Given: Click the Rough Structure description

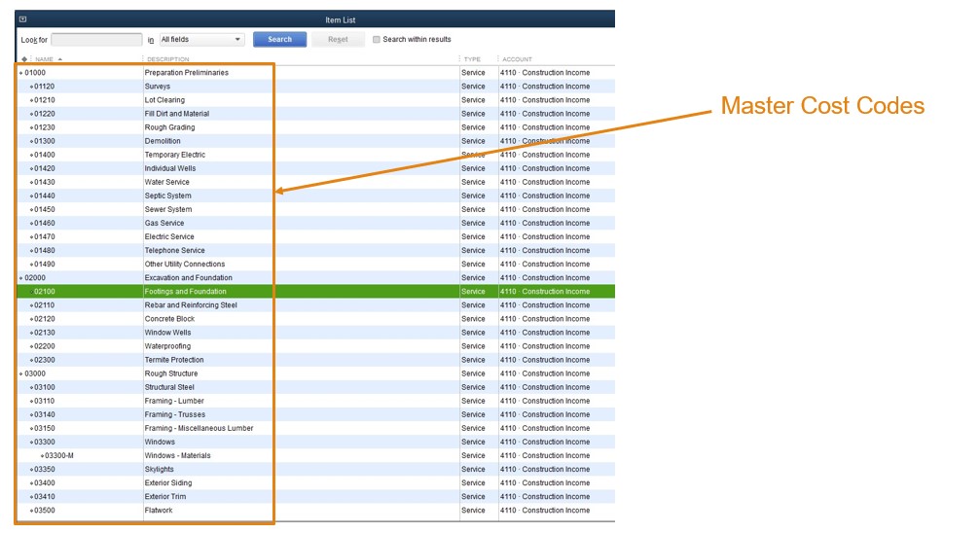Looking at the screenshot, I should tap(171, 373).
